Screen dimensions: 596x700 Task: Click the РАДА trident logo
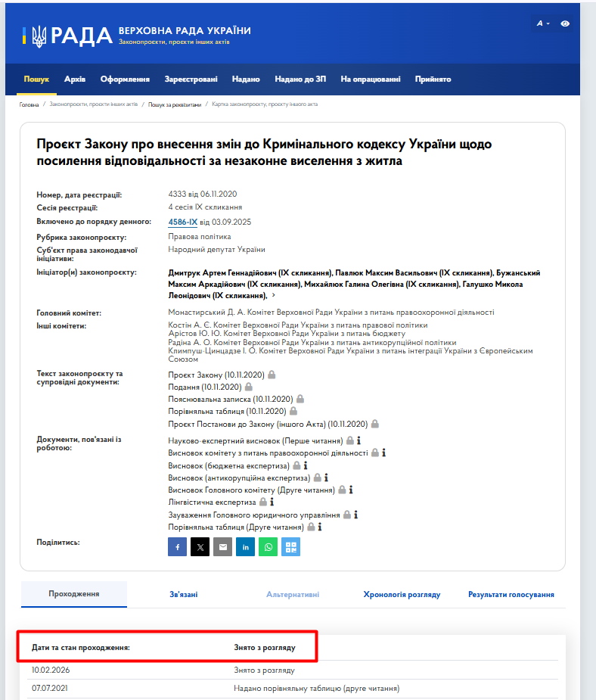coord(67,36)
